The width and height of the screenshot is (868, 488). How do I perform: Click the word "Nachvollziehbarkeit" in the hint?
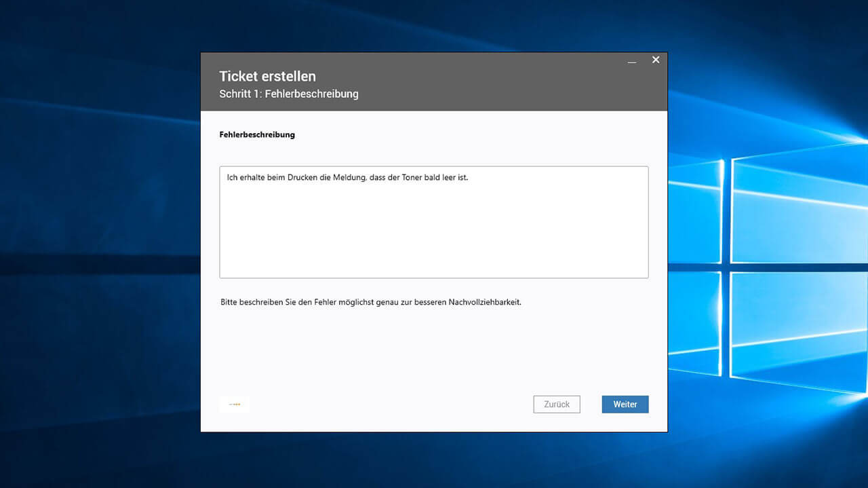click(484, 302)
